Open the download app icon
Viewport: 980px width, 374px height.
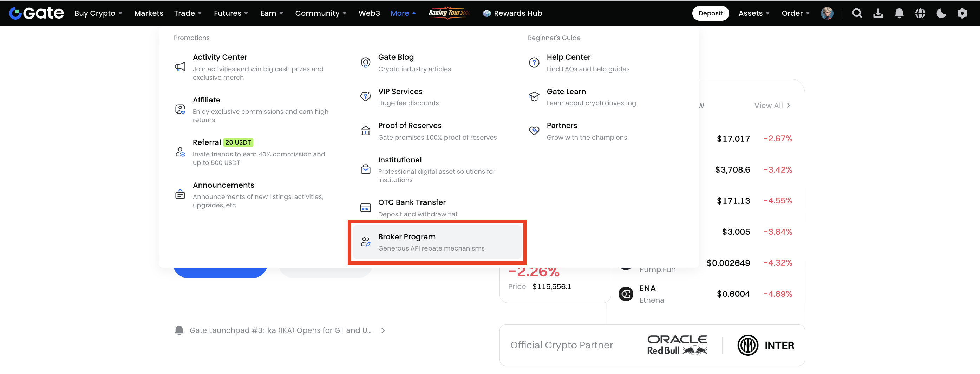click(x=878, y=13)
